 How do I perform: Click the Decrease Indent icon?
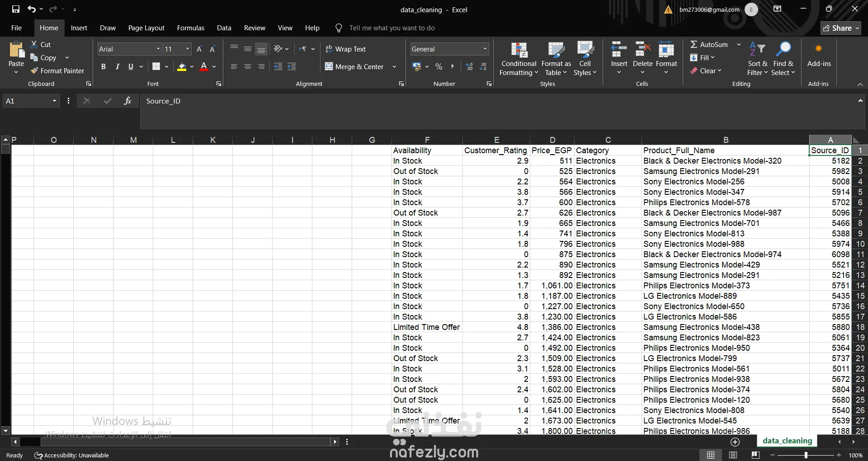pyautogui.click(x=292, y=66)
